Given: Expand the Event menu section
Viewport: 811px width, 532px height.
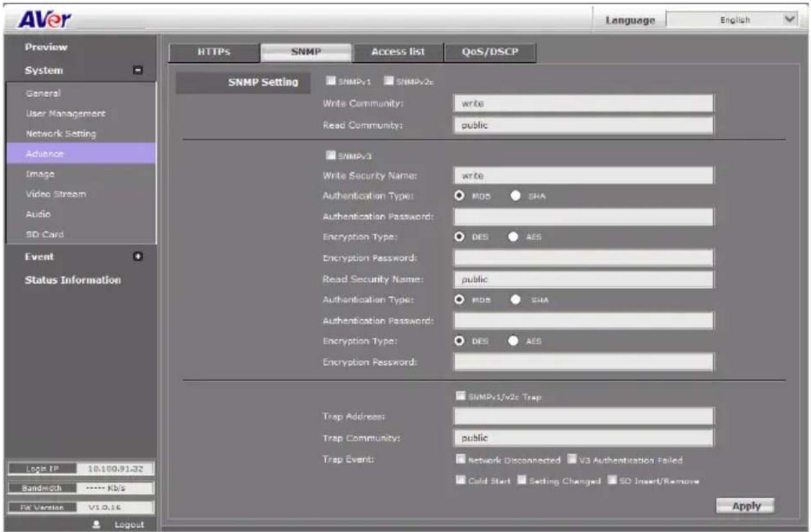Looking at the screenshot, I should pyautogui.click(x=137, y=257).
